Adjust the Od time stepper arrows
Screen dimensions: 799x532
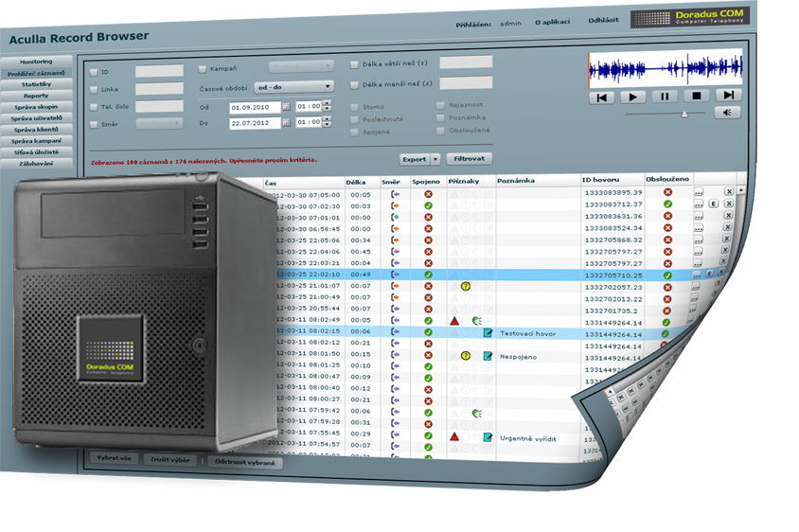[x=328, y=106]
